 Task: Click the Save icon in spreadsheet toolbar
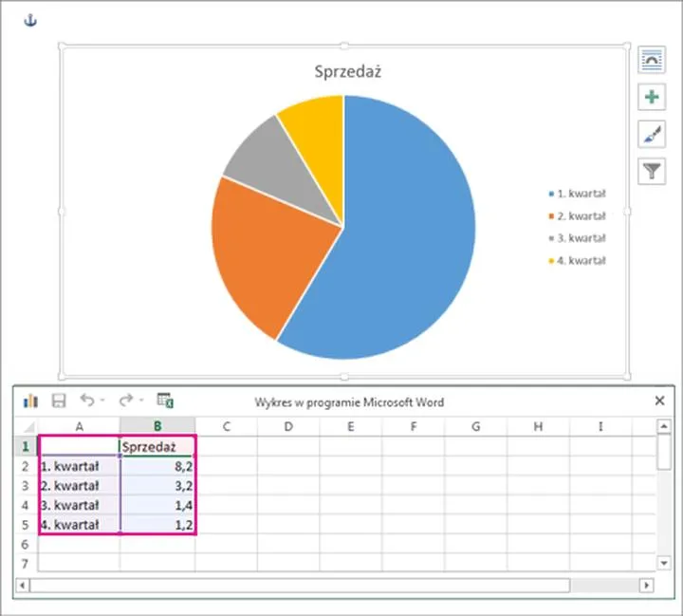click(58, 401)
